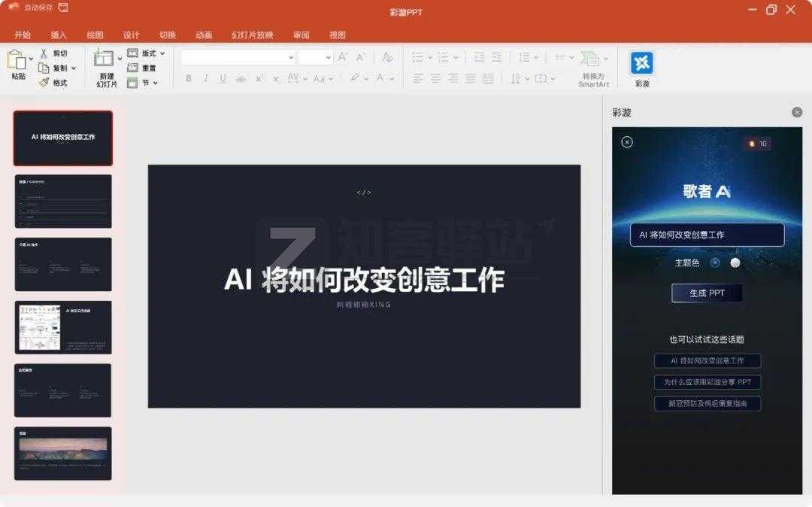
Task: Close the 彩漩 panel via its X icon
Action: click(796, 112)
